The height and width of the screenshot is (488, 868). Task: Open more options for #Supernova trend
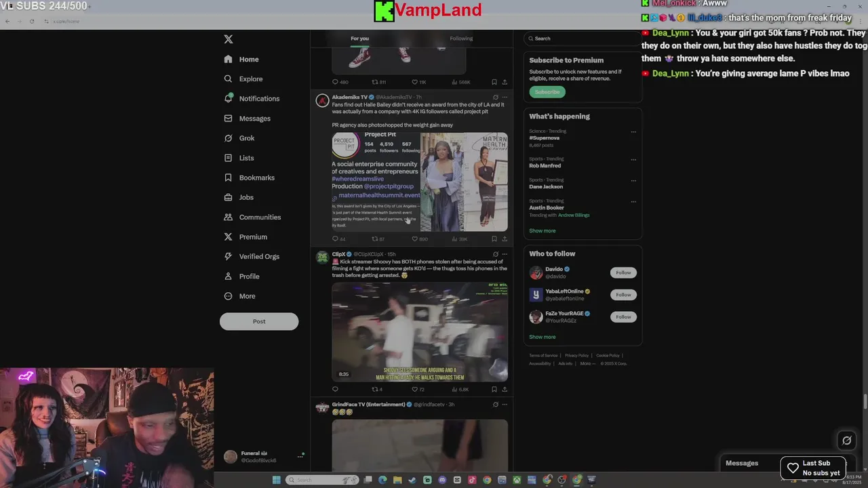[633, 132]
